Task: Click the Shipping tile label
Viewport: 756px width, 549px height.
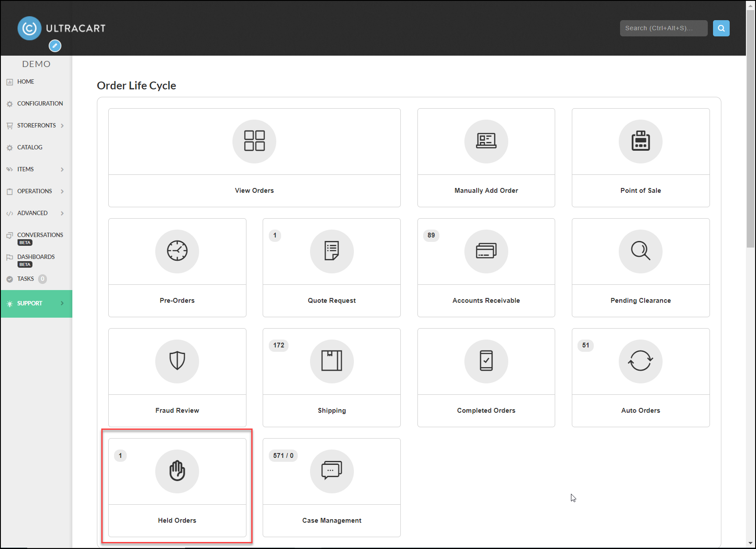Action: pos(332,411)
